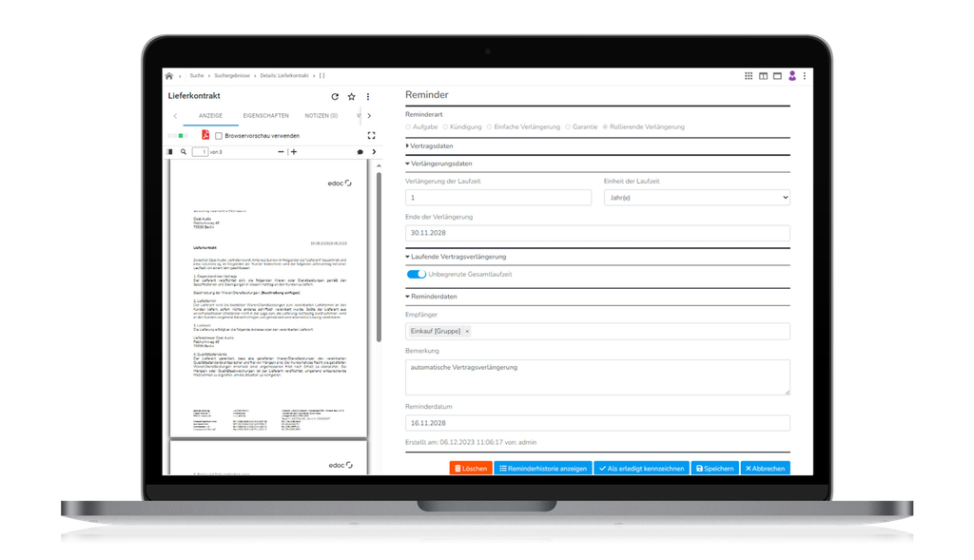Click 'Erstellt am: 06.12.2023' info text
Screen dimensions: 974x560
pos(471,443)
